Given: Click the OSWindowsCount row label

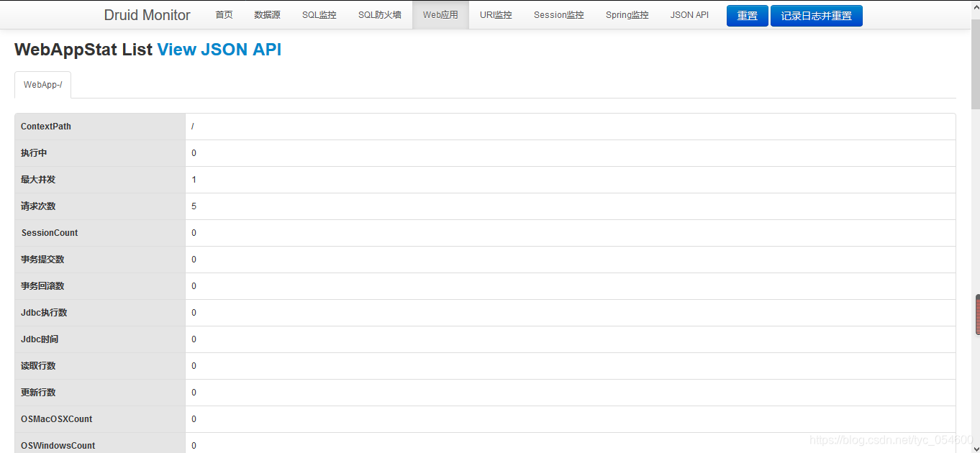Looking at the screenshot, I should (58, 446).
